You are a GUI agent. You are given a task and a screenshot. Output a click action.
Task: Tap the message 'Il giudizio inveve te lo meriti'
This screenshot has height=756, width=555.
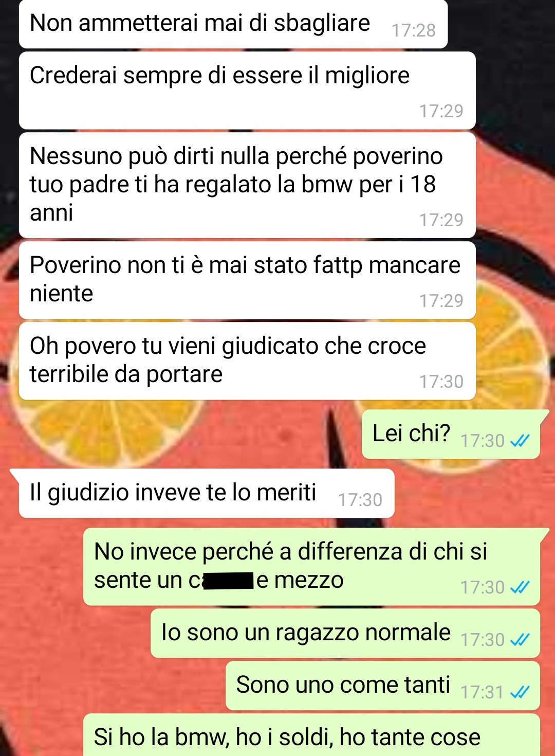(x=207, y=493)
